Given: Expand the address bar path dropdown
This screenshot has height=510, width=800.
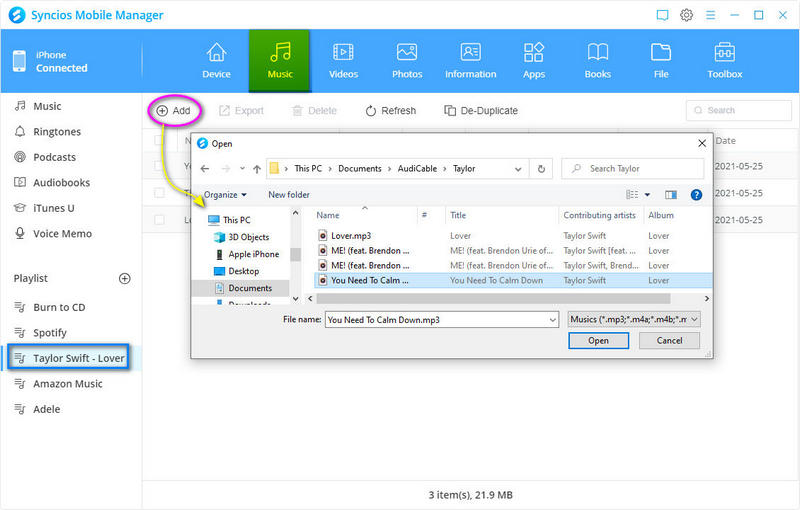Looking at the screenshot, I should click(x=518, y=169).
